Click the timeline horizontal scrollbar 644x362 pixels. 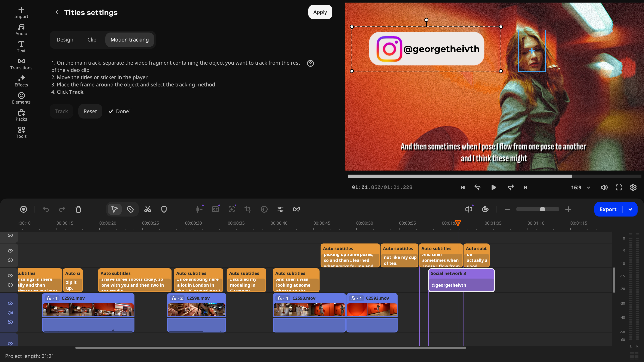click(270, 348)
